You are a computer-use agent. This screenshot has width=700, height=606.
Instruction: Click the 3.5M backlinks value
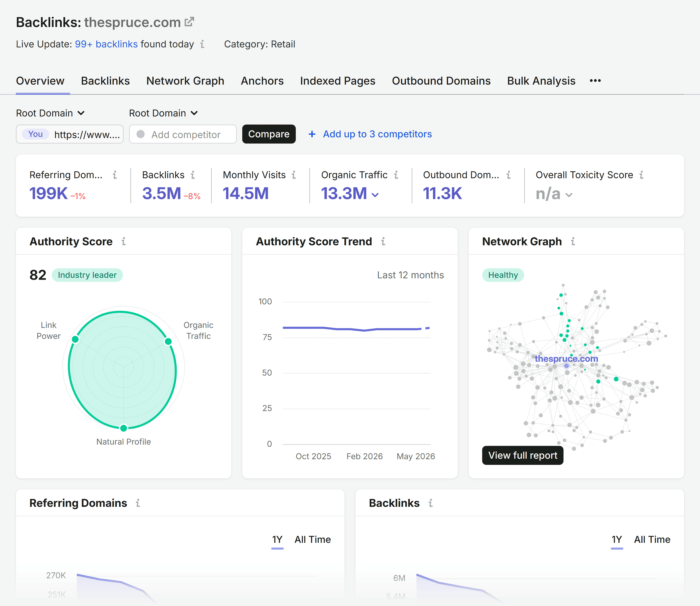[x=162, y=194]
